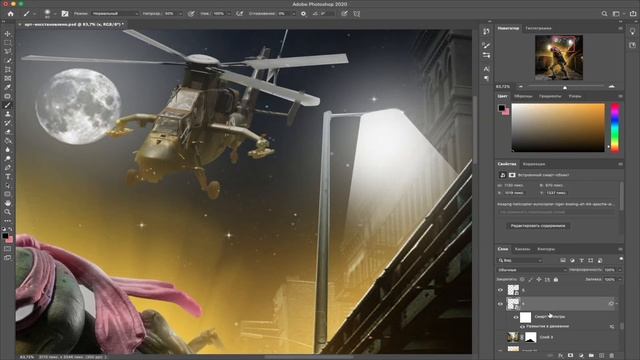Open the smoothing options gear icon
Viewport: 640px width, 360px height.
coord(303,13)
